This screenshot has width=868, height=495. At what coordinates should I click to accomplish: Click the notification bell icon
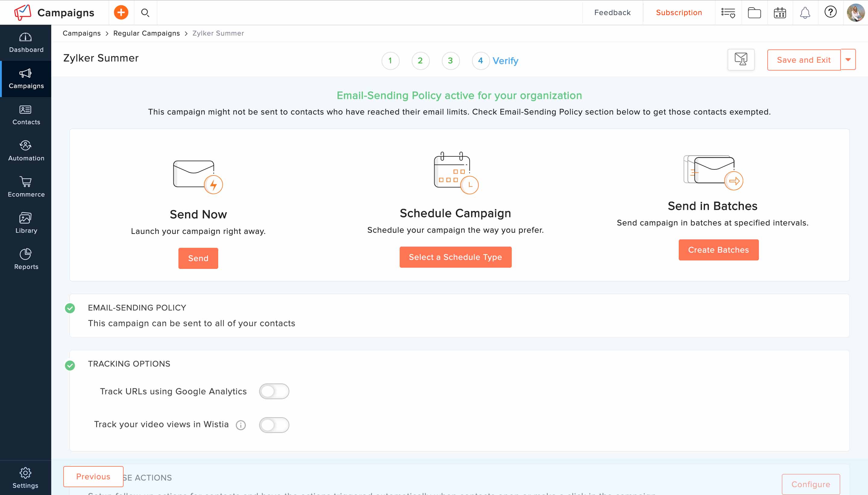pyautogui.click(x=805, y=13)
